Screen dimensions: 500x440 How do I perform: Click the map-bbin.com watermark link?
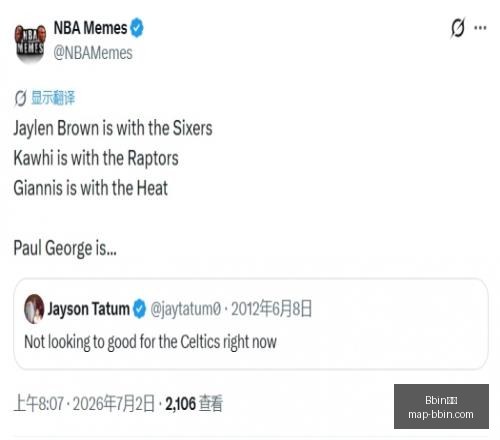pyautogui.click(x=441, y=414)
